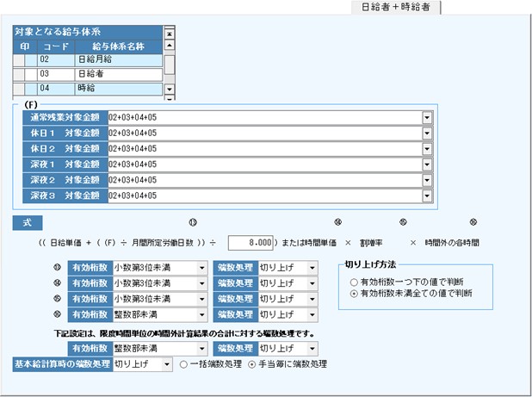Open the 通常残業対象金額 dropdown
Image resolution: width=532 pixels, height=397 pixels.
tap(427, 118)
